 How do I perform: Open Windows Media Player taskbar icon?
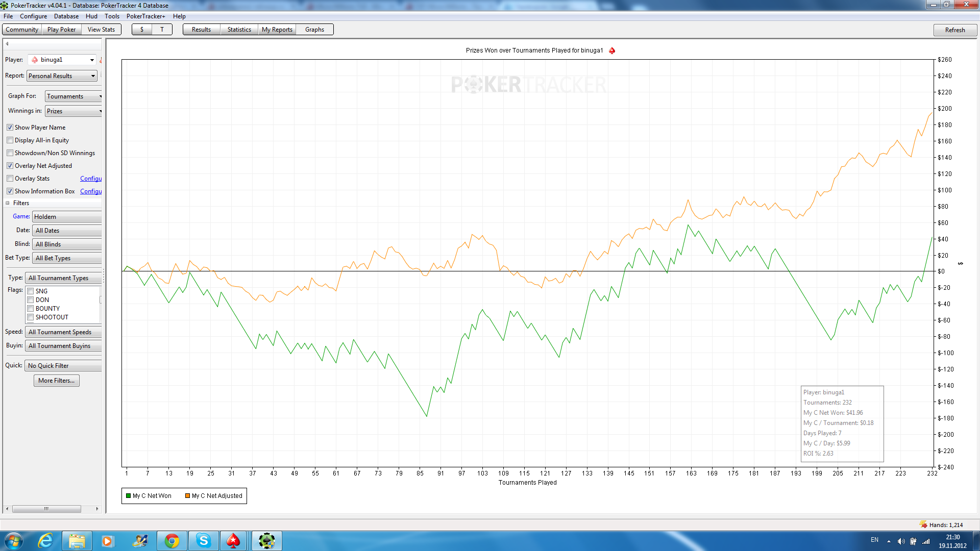(x=107, y=541)
